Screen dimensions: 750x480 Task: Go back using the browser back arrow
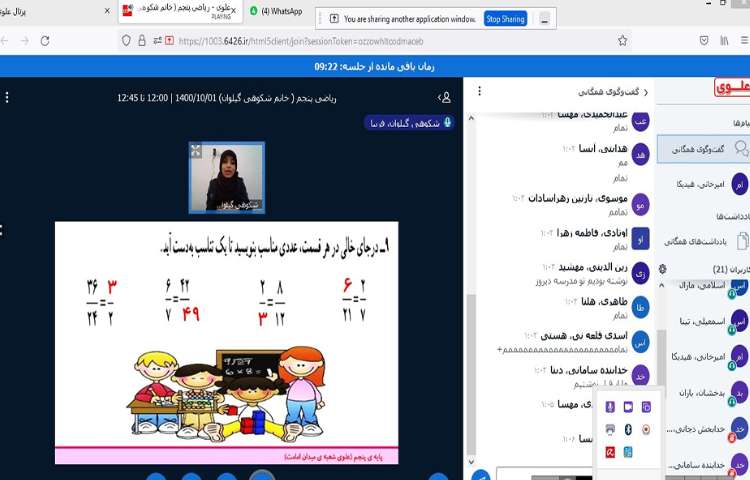coord(4,41)
